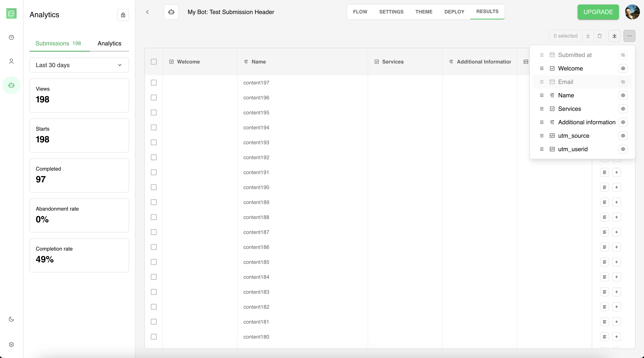Open the dashboard gauge icon in sidebar

[x=11, y=37]
